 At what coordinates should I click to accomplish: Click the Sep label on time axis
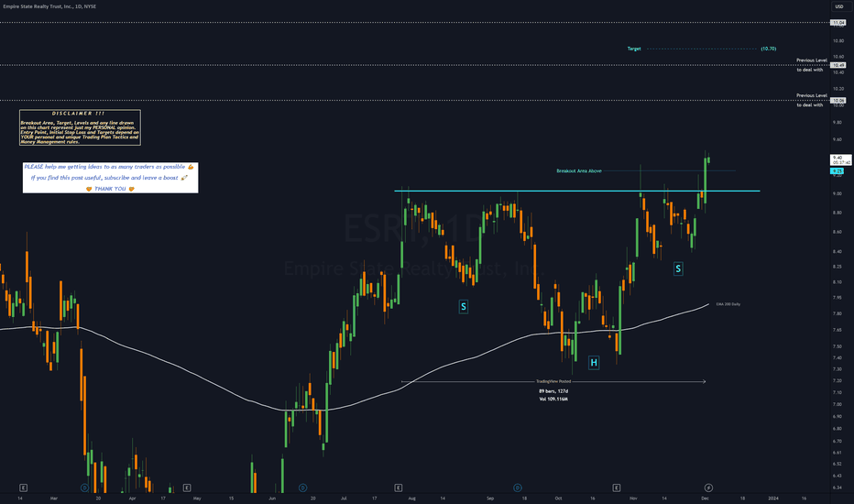coord(490,498)
